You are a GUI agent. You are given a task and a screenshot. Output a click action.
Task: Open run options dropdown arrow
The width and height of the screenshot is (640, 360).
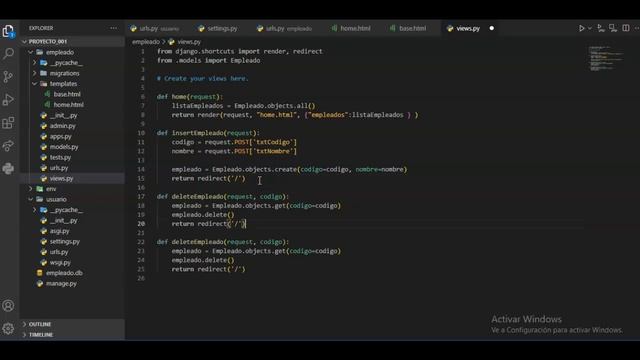point(590,28)
